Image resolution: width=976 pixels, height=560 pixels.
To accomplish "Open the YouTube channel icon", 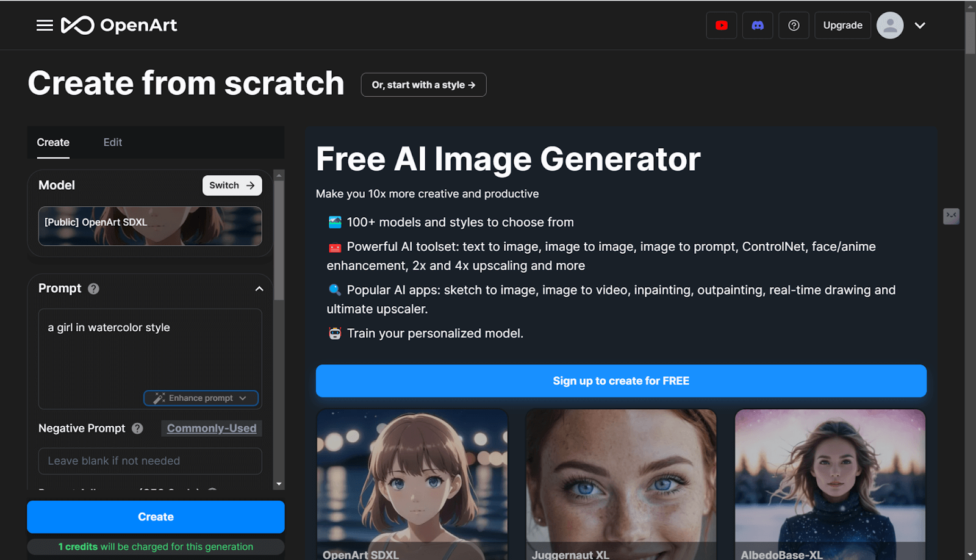I will click(x=722, y=25).
